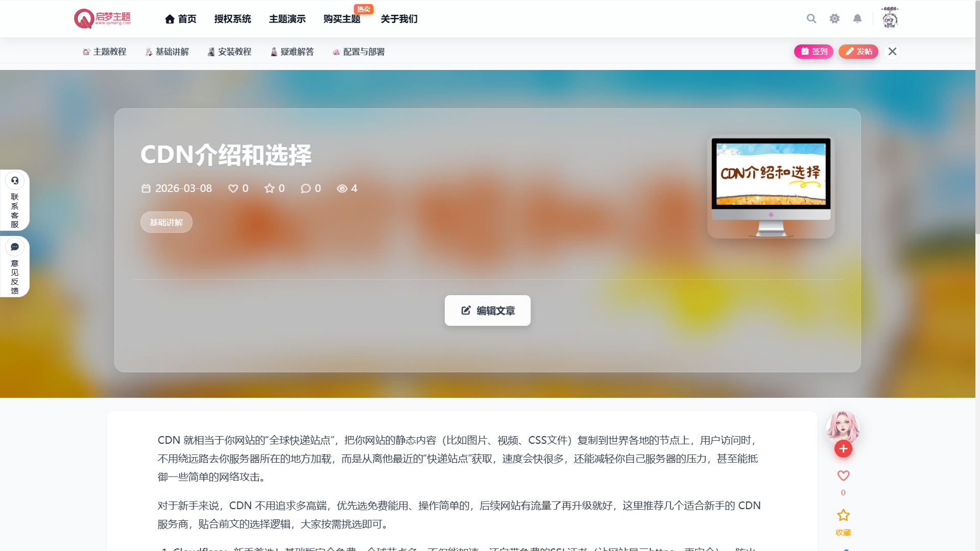The width and height of the screenshot is (980, 551).
Task: Click the comment bubble icon in article meta
Action: [305, 188]
